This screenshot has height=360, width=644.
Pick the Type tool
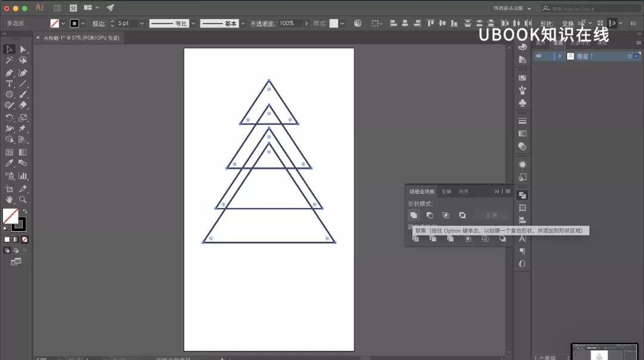coord(9,83)
